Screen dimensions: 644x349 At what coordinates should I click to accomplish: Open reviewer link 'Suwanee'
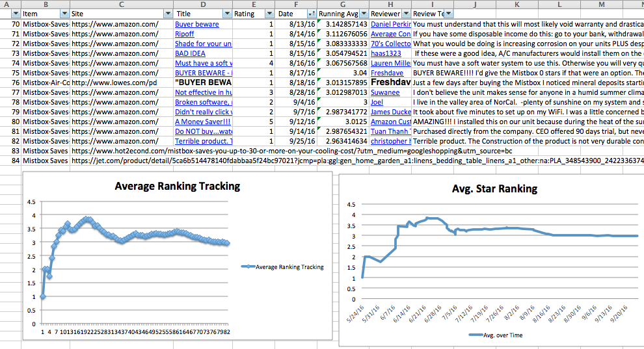(385, 93)
